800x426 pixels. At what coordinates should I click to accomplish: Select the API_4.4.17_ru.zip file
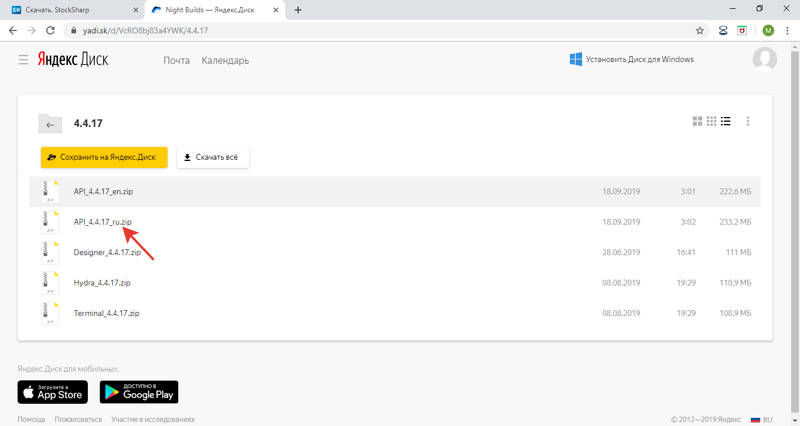point(102,222)
